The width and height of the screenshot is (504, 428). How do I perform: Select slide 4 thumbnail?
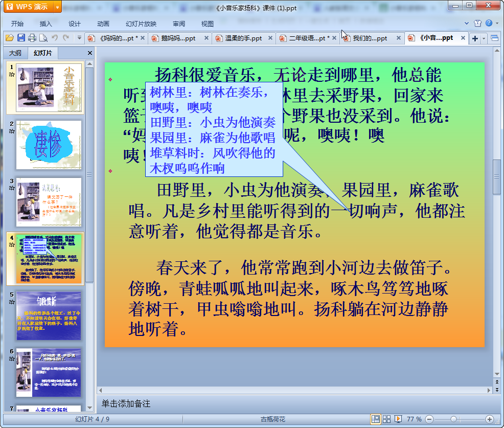click(49, 259)
